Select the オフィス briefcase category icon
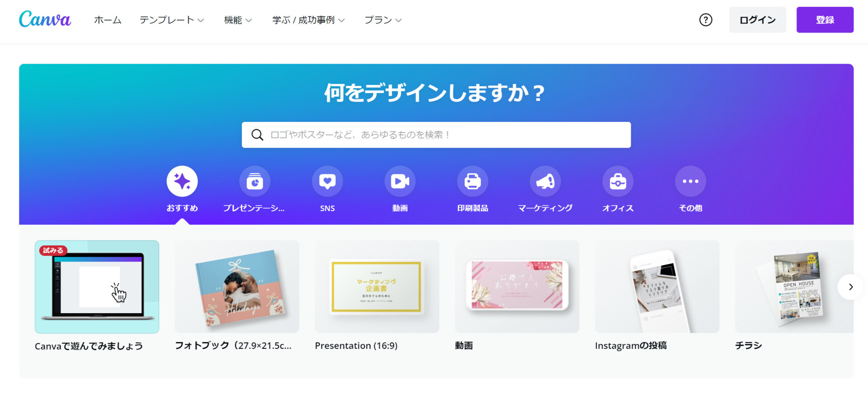The height and width of the screenshot is (403, 868). 618,181
